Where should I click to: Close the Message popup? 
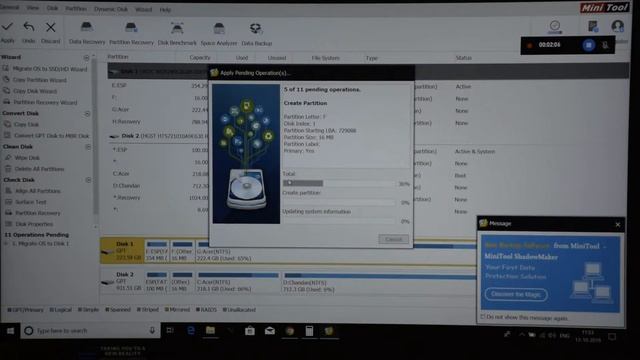[x=618, y=224]
